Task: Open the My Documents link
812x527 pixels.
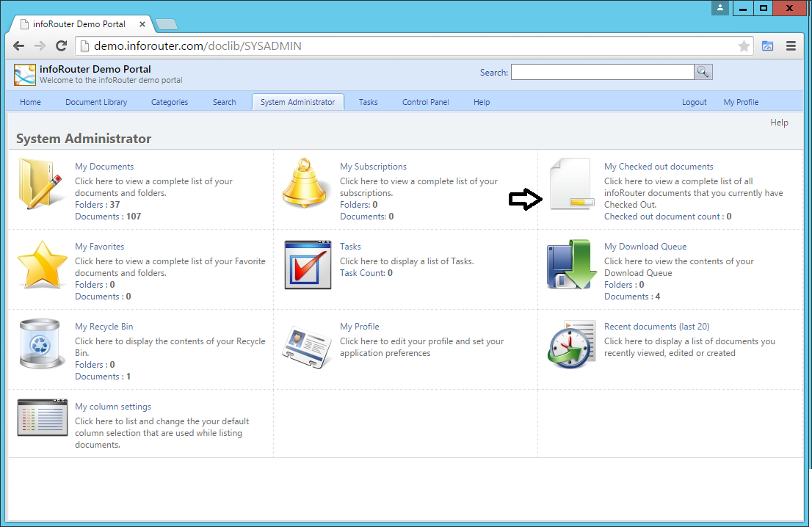Action: [104, 166]
